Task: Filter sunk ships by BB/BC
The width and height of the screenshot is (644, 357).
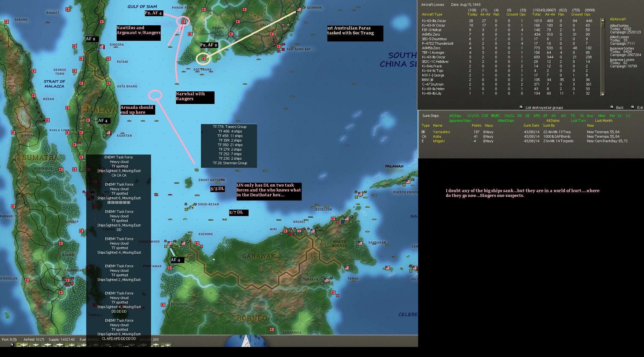Action: click(496, 116)
